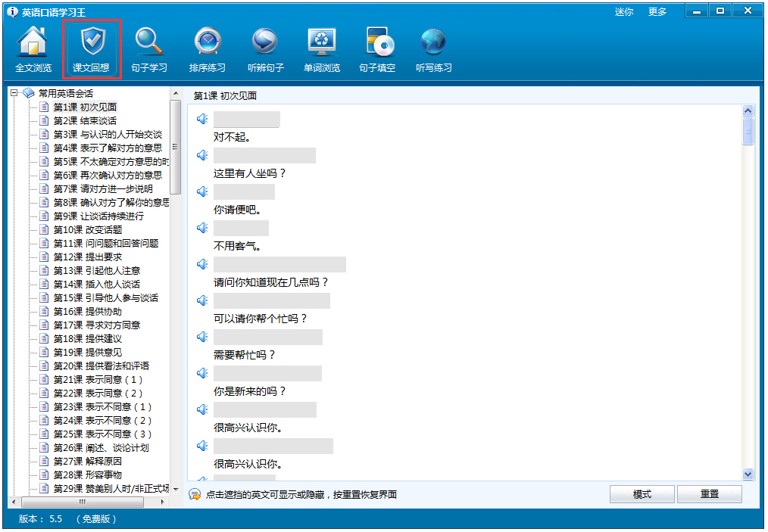Select lesson 第18课 提供建议

tap(88, 339)
